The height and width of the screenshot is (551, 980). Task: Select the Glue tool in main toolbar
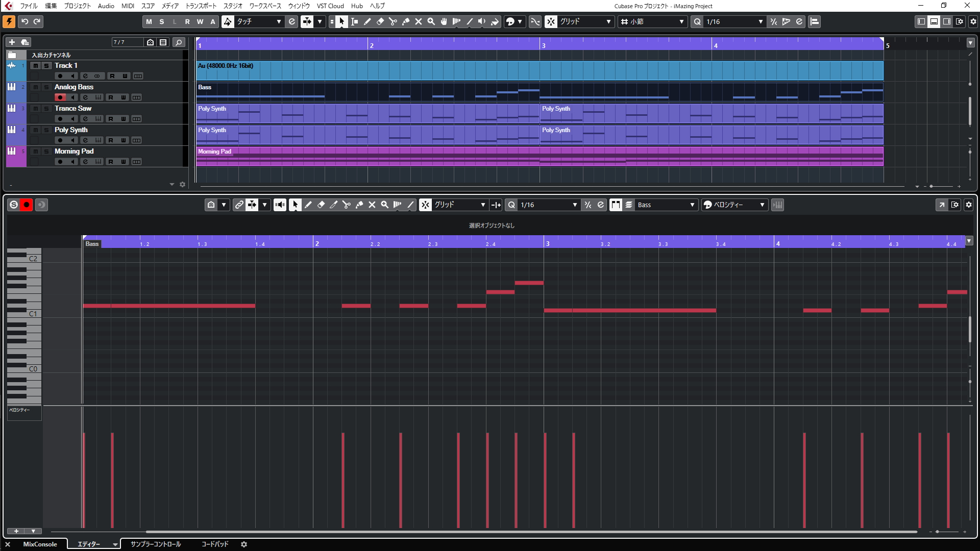pos(405,21)
